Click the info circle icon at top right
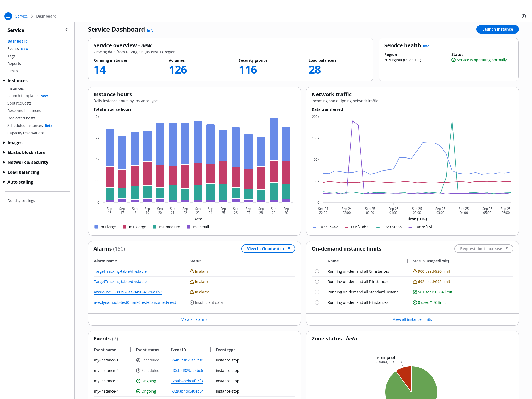 (x=523, y=16)
